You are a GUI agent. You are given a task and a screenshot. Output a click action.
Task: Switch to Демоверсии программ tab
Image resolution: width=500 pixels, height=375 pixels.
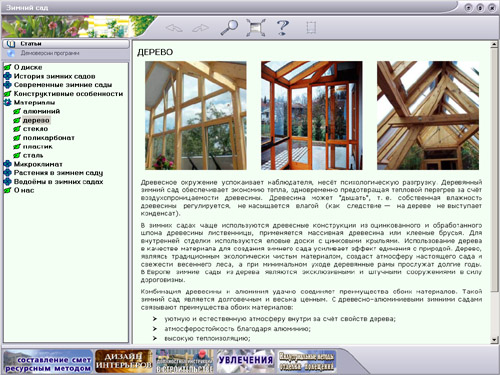[x=66, y=53]
